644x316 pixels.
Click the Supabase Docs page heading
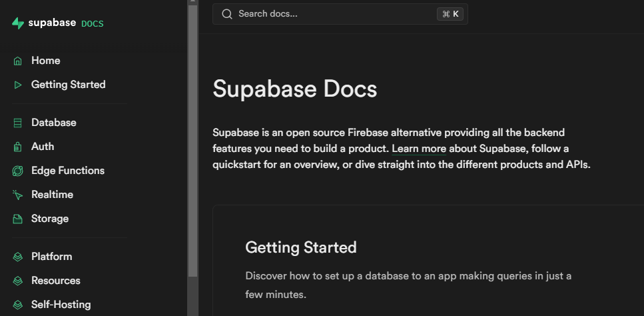pos(295,89)
